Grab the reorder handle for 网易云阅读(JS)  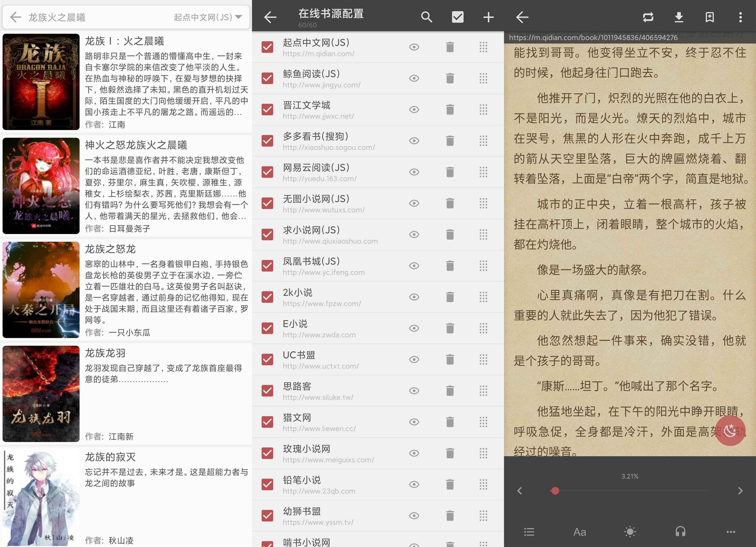click(483, 172)
